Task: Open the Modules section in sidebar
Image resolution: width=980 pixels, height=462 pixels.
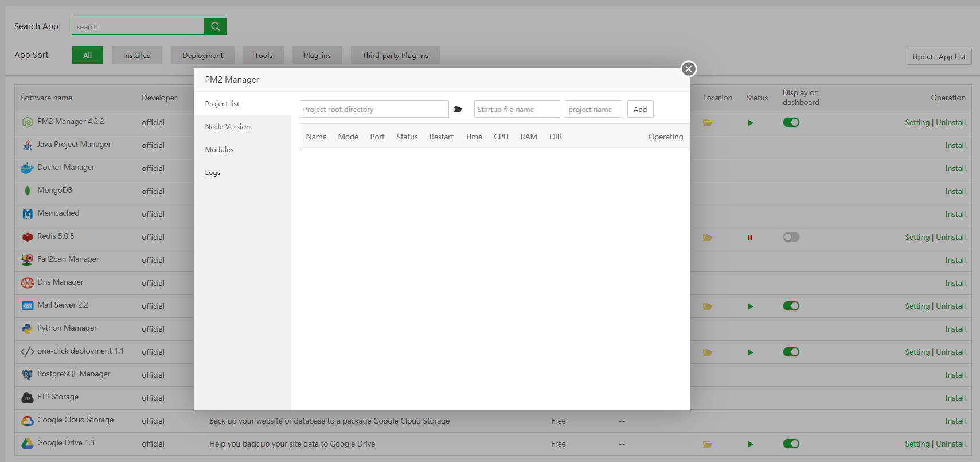Action: (220, 150)
